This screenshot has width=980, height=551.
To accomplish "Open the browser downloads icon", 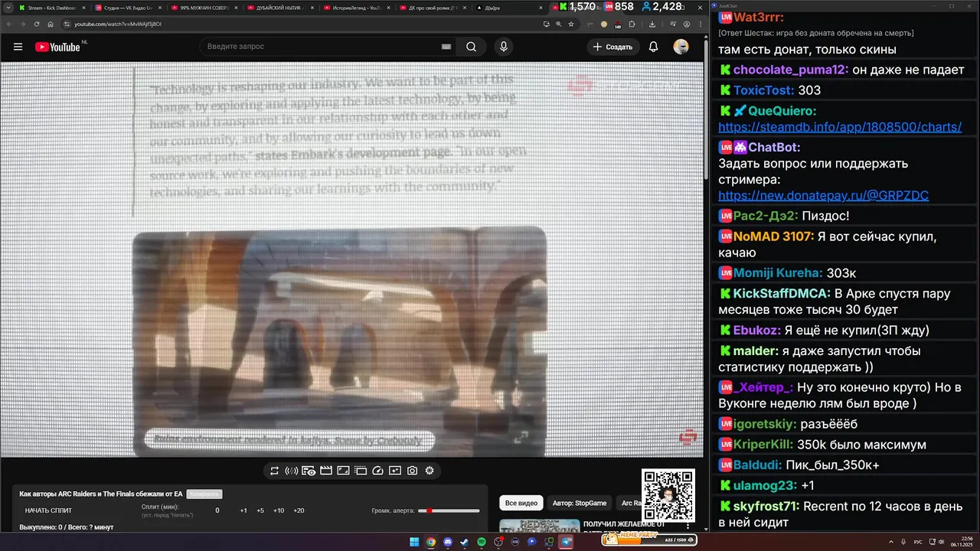I will pyautogui.click(x=652, y=24).
